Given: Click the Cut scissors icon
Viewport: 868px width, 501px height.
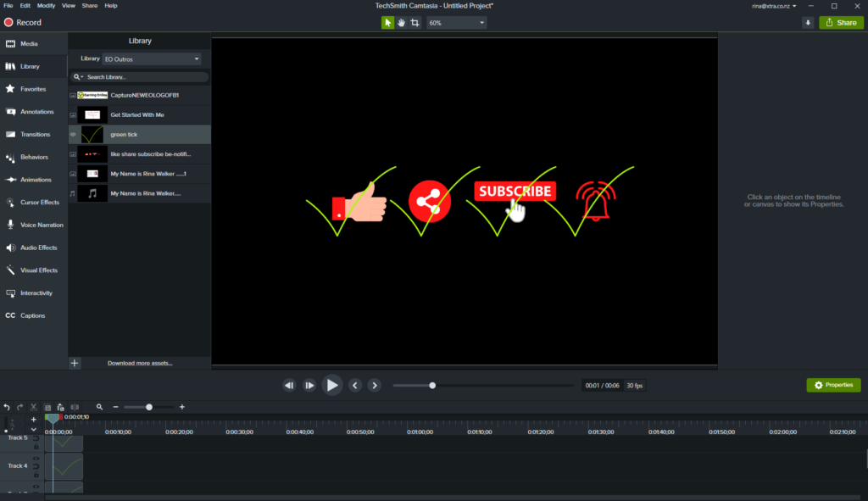Looking at the screenshot, I should click(34, 408).
